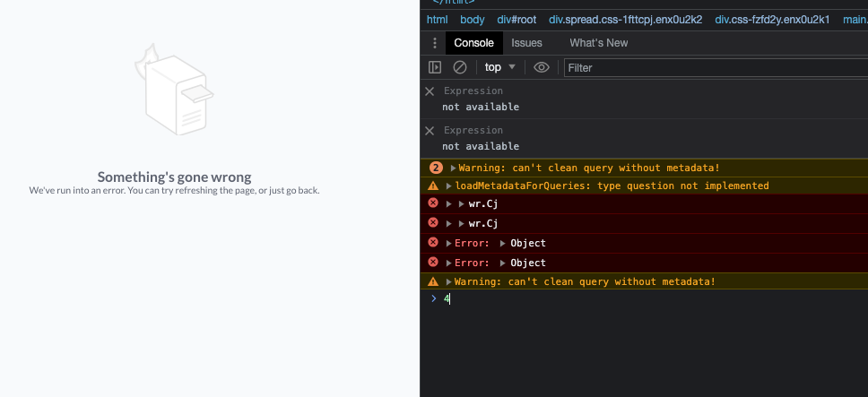Open the What's New tab
Screen dimensions: 868x397
pos(598,43)
